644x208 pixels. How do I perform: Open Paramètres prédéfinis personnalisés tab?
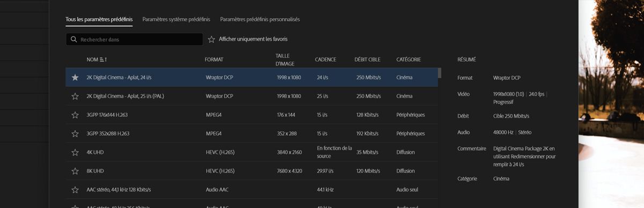(x=260, y=19)
